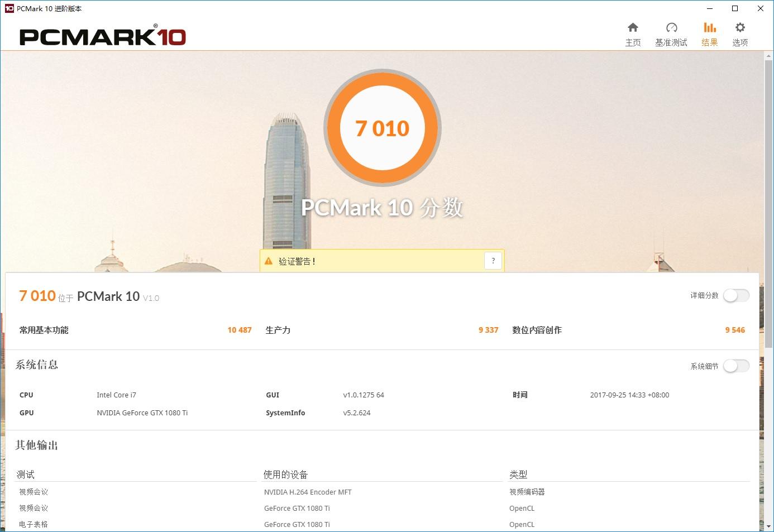774x532 pixels.
Task: Click the NVIDIA GeForce GTX 1080 Ti GPU entry
Action: tap(142, 413)
